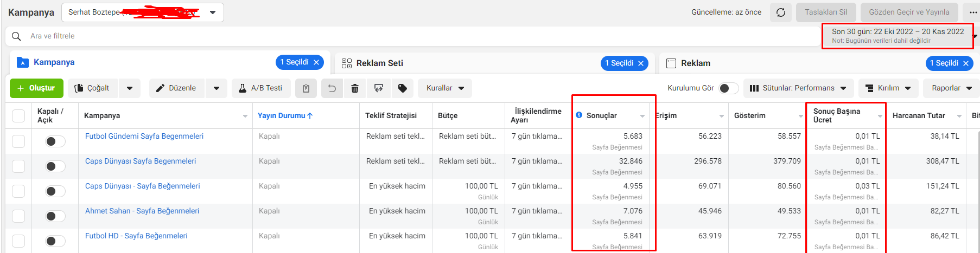Tick checkbox for Caps Dünyası Sayfa Begenmeleri

[18, 166]
